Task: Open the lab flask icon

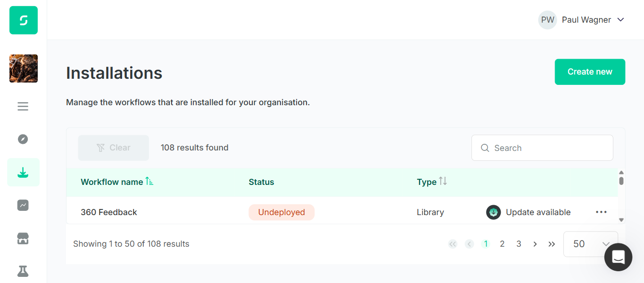Action: pyautogui.click(x=23, y=271)
